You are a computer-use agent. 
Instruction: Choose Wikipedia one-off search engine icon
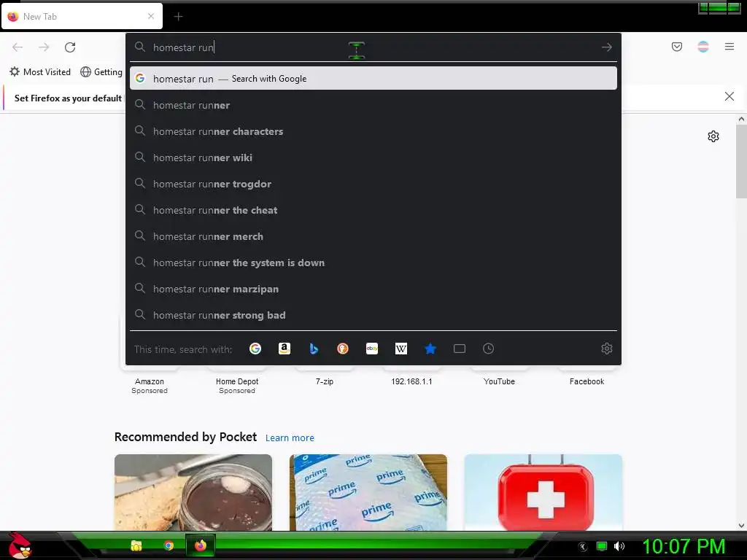[401, 349]
